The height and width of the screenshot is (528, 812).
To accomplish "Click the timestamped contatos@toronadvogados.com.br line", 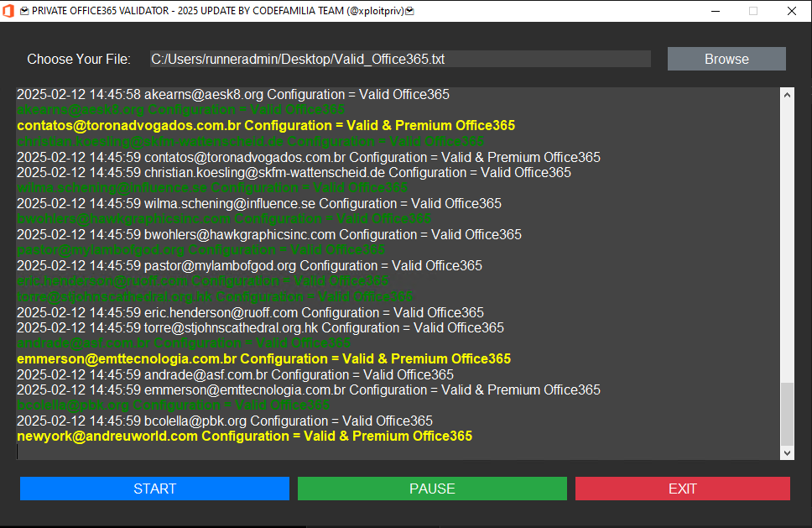I will (309, 157).
